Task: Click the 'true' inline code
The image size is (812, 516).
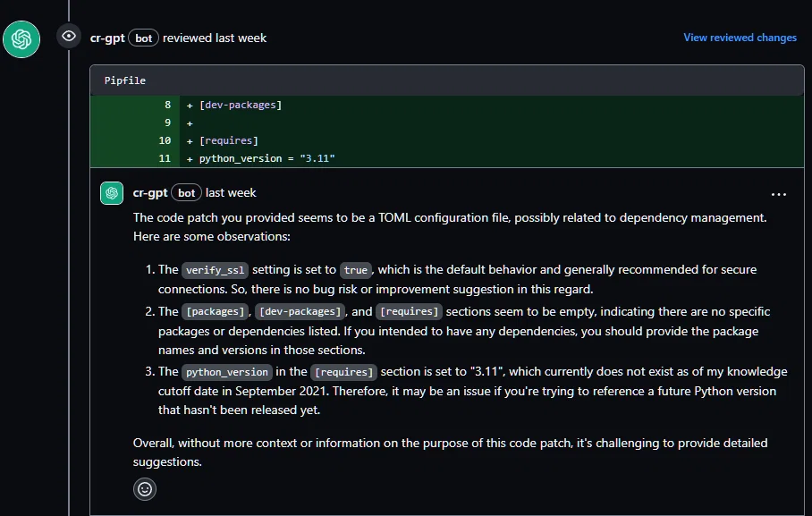Action: (356, 270)
